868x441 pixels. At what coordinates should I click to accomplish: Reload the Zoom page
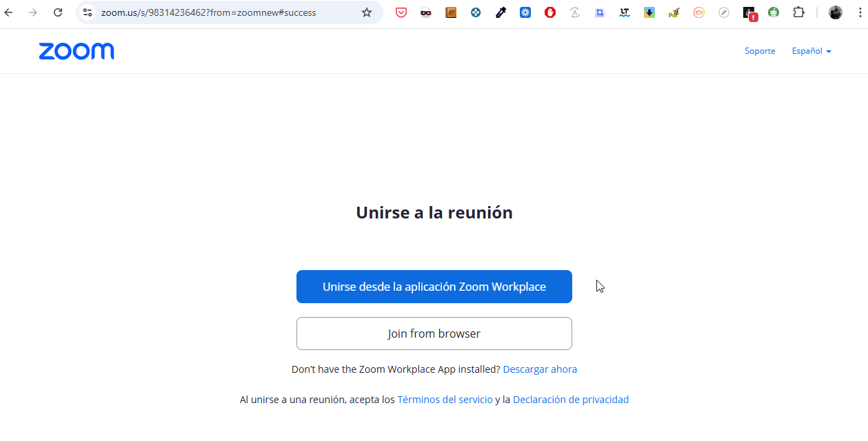point(58,12)
